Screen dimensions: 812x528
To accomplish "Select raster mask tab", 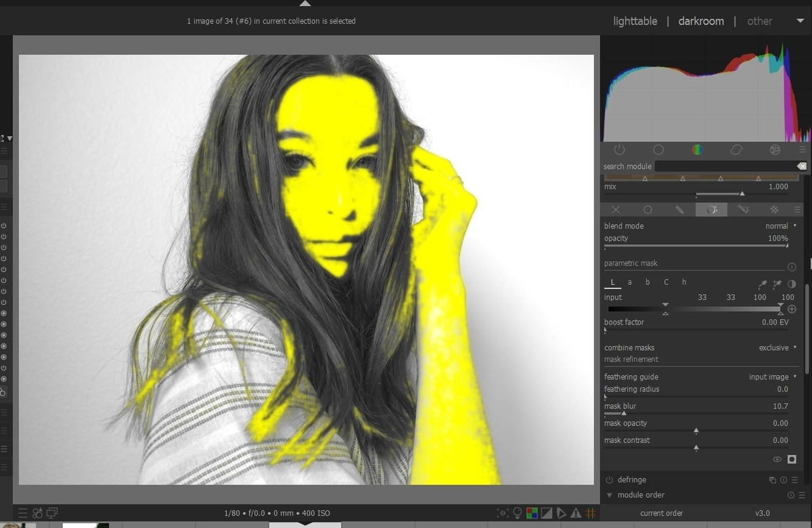I will [x=775, y=210].
